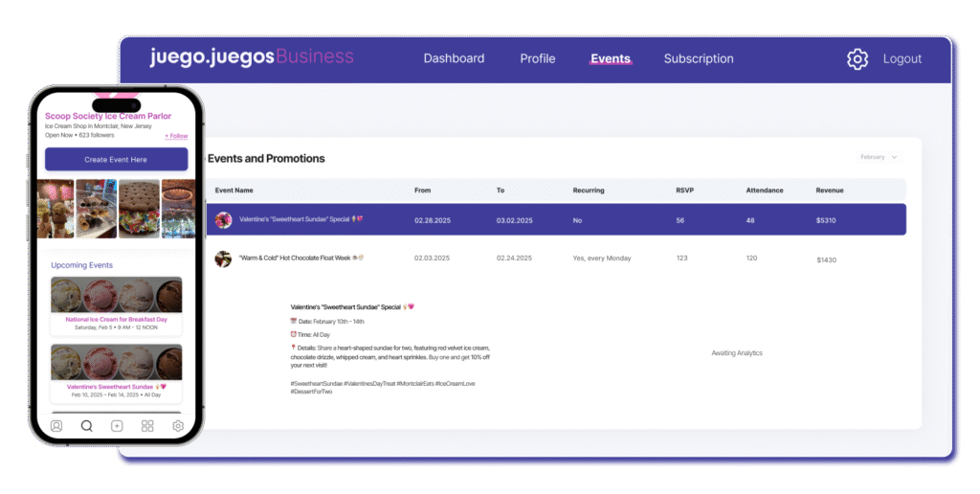Screen dimensions: 980x494
Task: Open National Ice Cream for Breakfast Day card
Action: pos(116,306)
